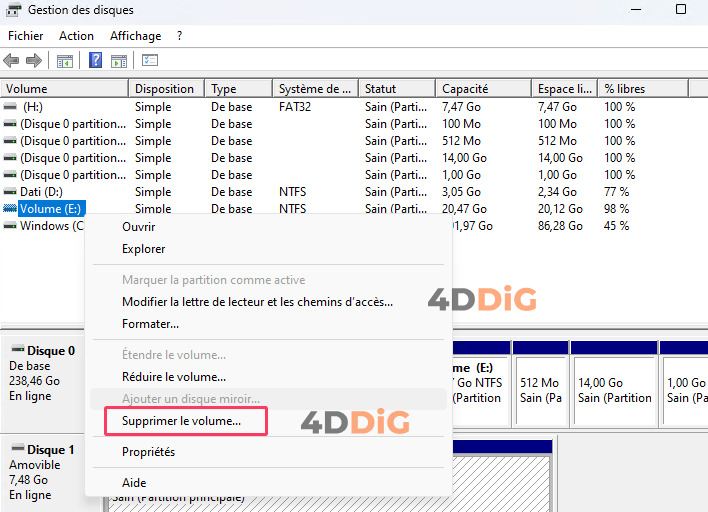Image resolution: width=708 pixels, height=512 pixels.
Task: Click the 45 % free cell
Action: 616,226
